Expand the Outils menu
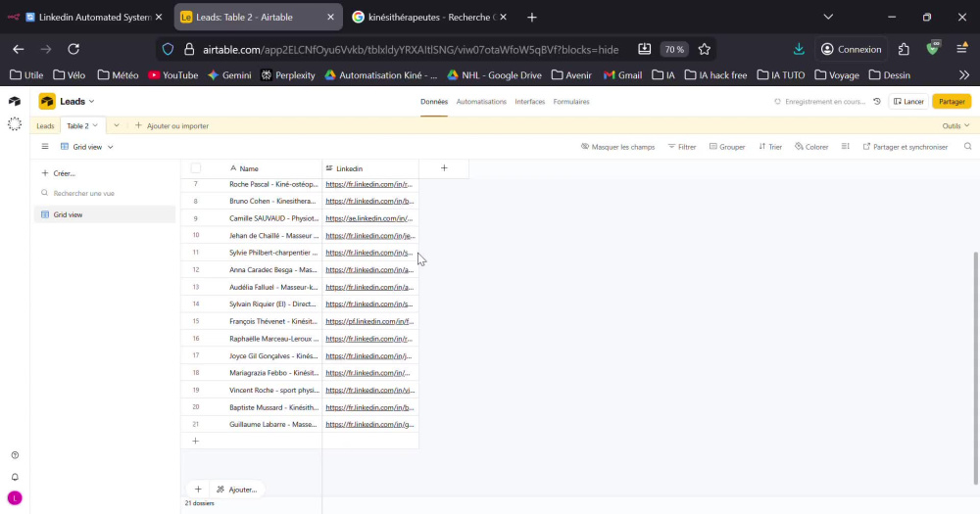 point(955,125)
